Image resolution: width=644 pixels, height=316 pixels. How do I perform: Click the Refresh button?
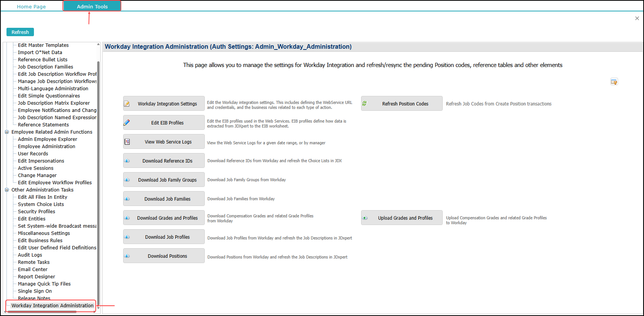(20, 32)
